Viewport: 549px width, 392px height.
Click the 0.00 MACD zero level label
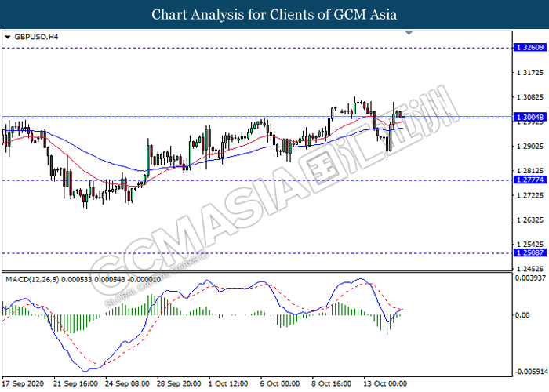click(522, 315)
